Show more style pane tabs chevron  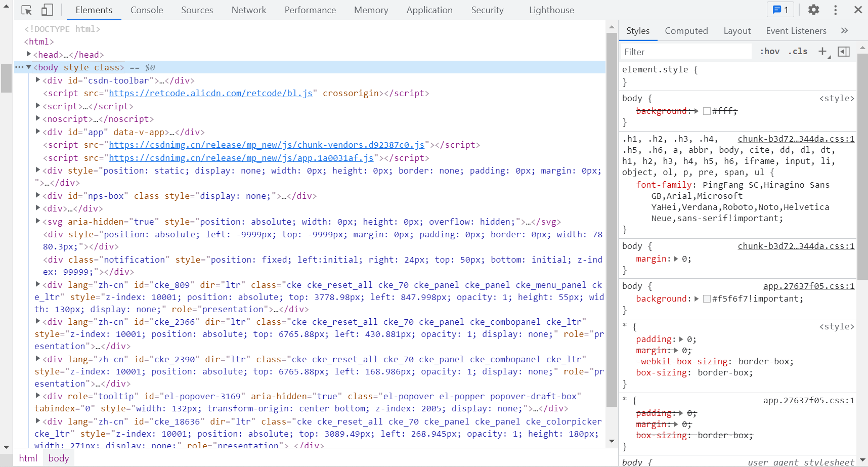coord(844,30)
